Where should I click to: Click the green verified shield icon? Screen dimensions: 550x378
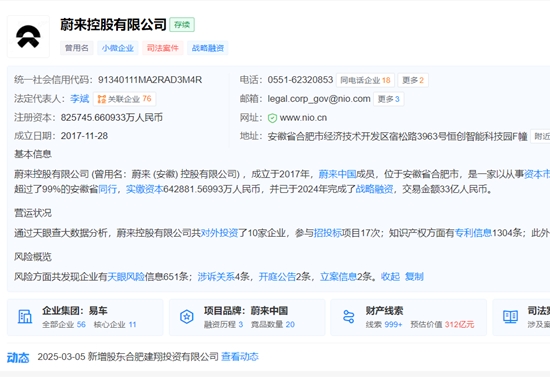(x=272, y=118)
